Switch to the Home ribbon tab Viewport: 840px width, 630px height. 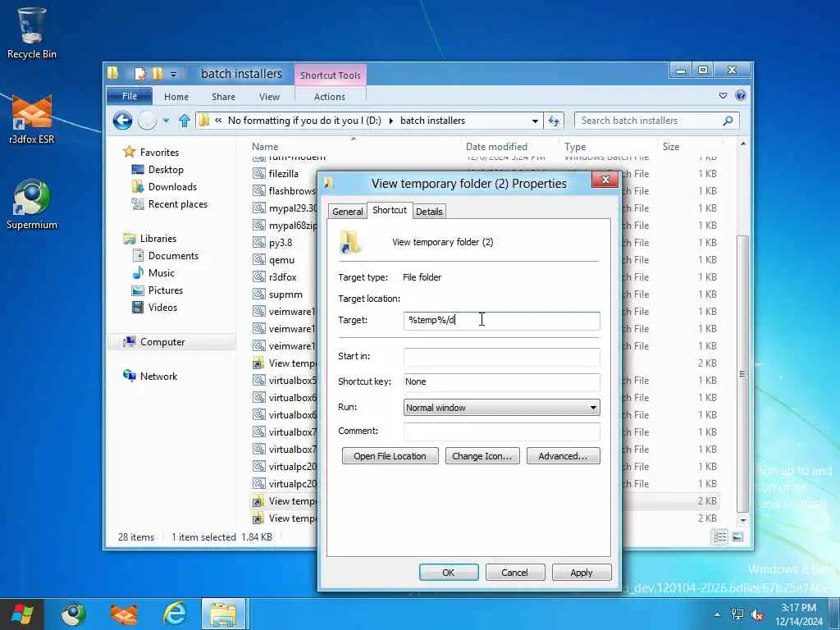point(176,97)
